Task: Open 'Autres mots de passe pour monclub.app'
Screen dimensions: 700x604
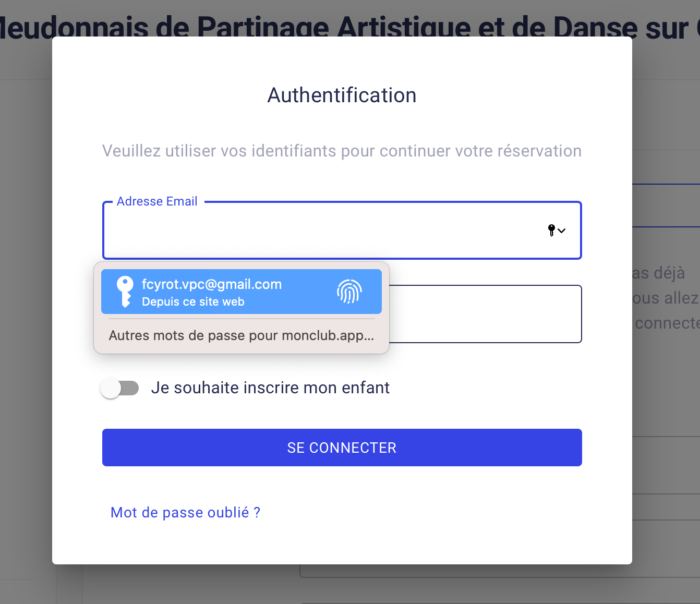Action: tap(242, 335)
